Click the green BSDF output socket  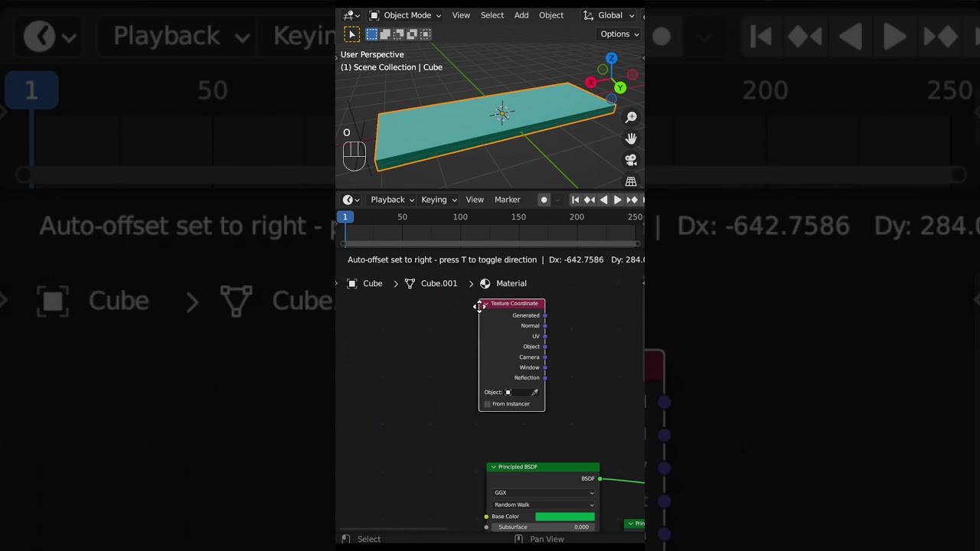pyautogui.click(x=599, y=479)
